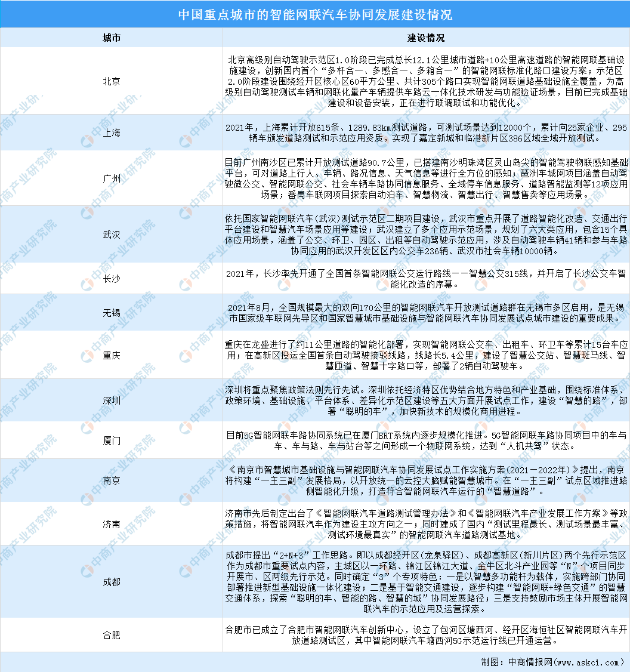Select the 合肥 city cell
630x672 pixels.
coord(112,635)
